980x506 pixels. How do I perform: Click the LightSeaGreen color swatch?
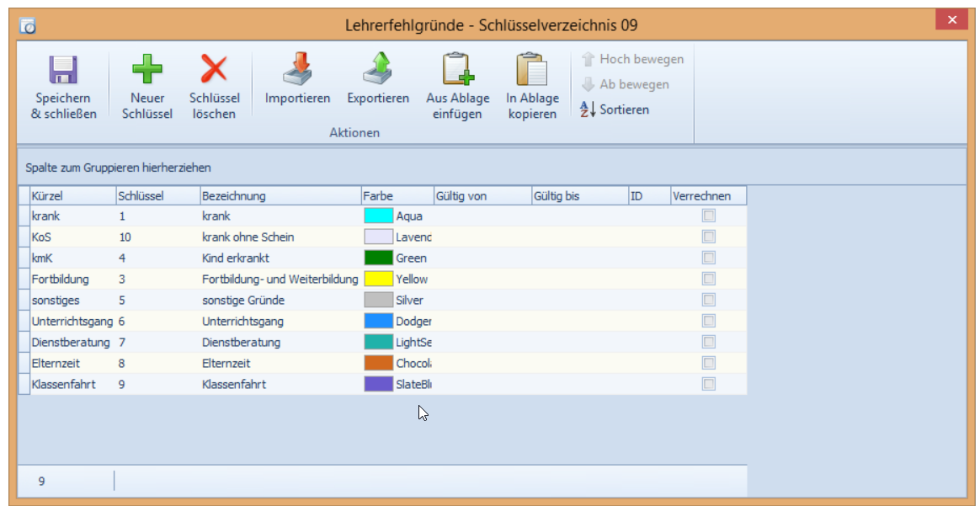point(379,342)
